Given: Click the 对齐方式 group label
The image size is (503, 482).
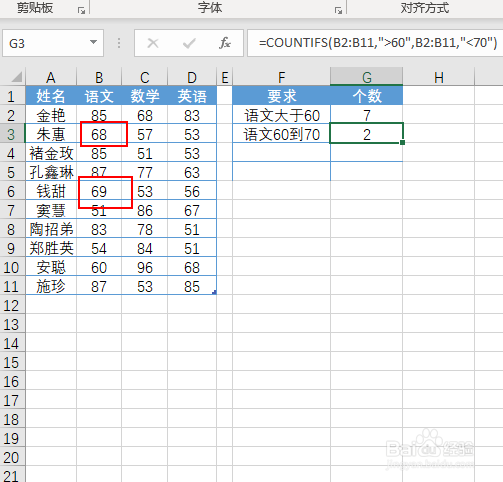Looking at the screenshot, I should click(x=425, y=8).
